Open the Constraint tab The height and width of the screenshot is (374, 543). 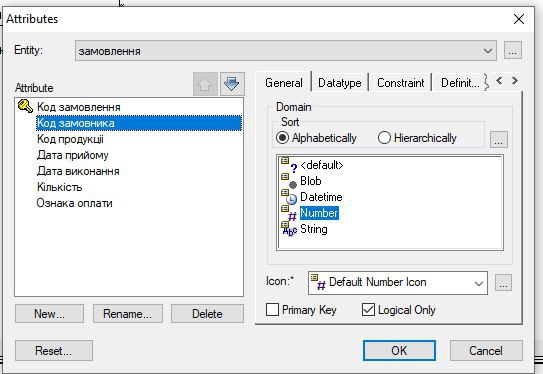(x=400, y=83)
